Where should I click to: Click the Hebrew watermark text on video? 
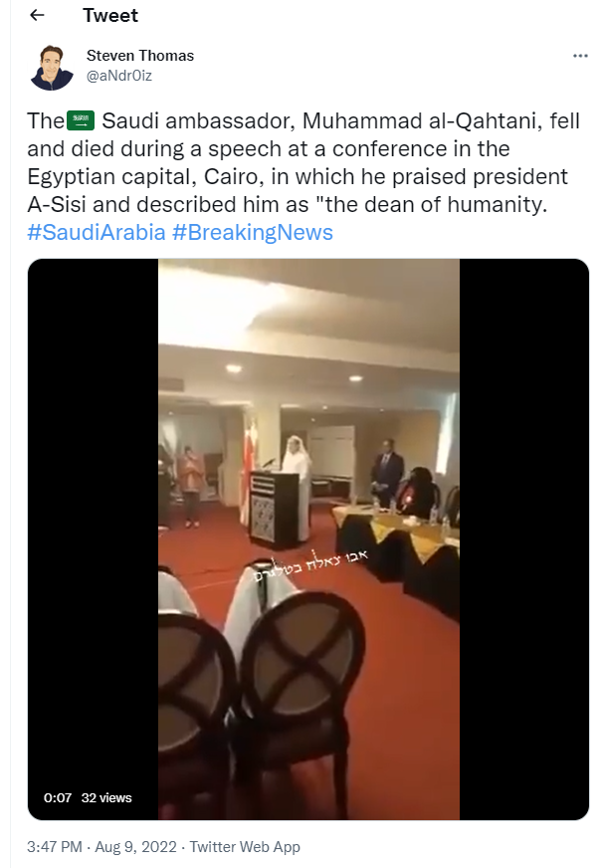pos(310,565)
